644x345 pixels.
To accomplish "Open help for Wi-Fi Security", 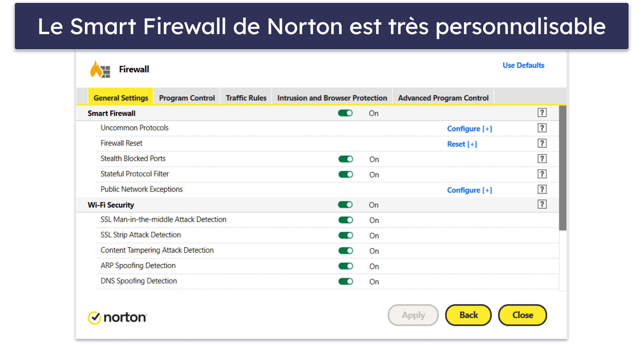I will pyautogui.click(x=542, y=204).
